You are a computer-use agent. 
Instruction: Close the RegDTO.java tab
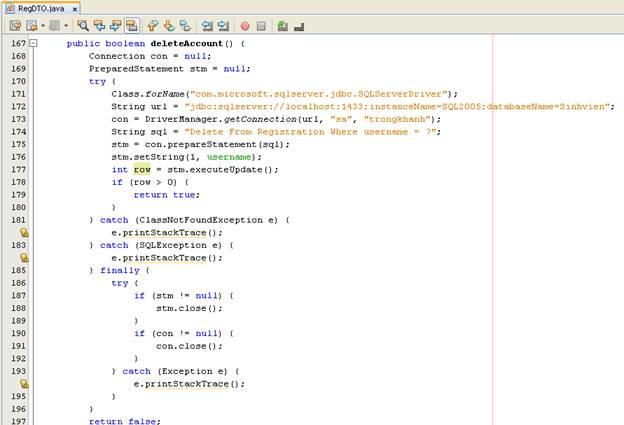pyautogui.click(x=74, y=9)
